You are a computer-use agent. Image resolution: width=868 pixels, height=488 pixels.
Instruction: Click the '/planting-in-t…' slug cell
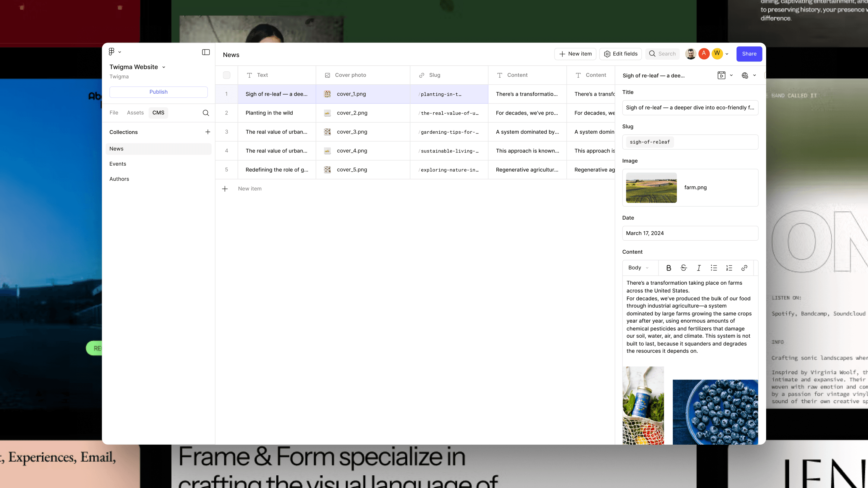point(449,94)
